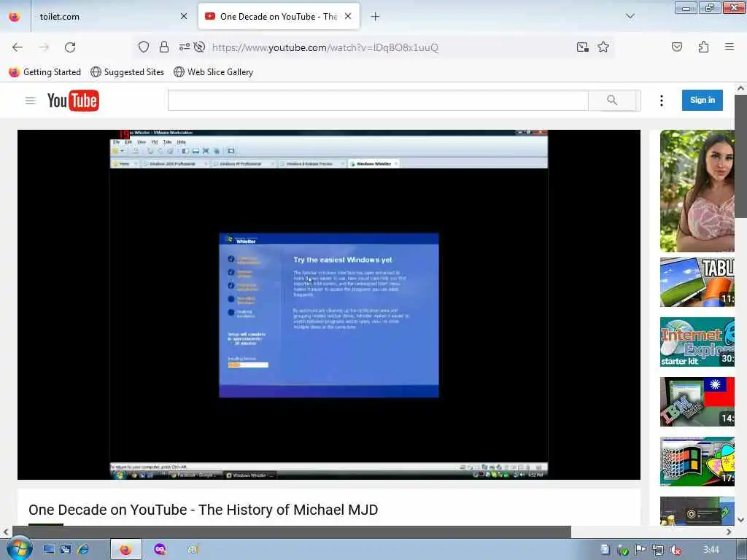The image size is (747, 560).
Task: Open the suggested video with woman thumbnail
Action: [697, 191]
